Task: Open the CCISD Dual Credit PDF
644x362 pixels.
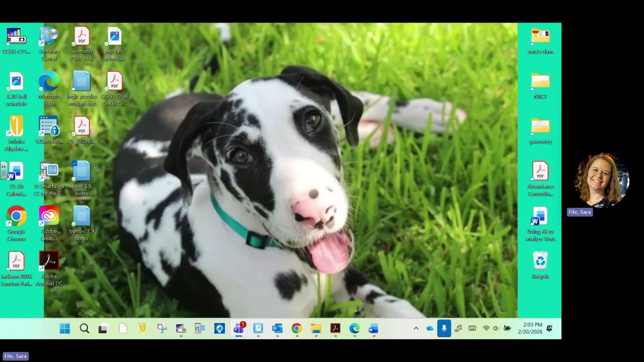Action: coord(114,89)
